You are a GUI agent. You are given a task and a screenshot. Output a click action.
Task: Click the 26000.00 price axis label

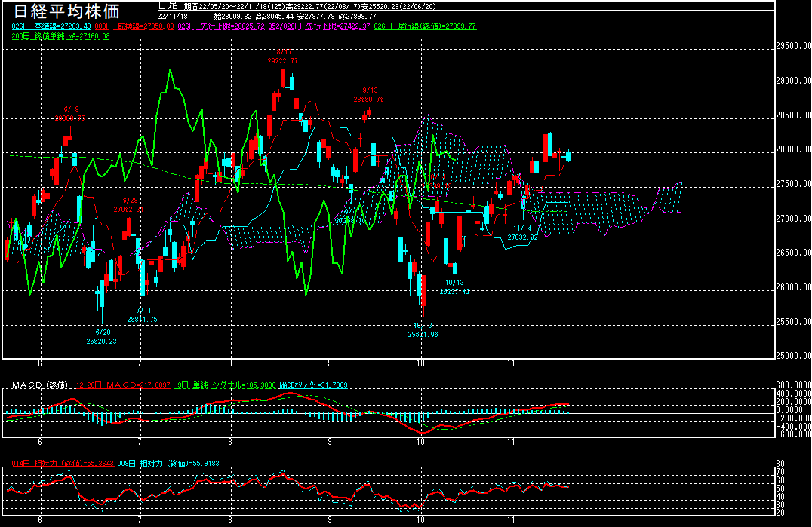793,287
